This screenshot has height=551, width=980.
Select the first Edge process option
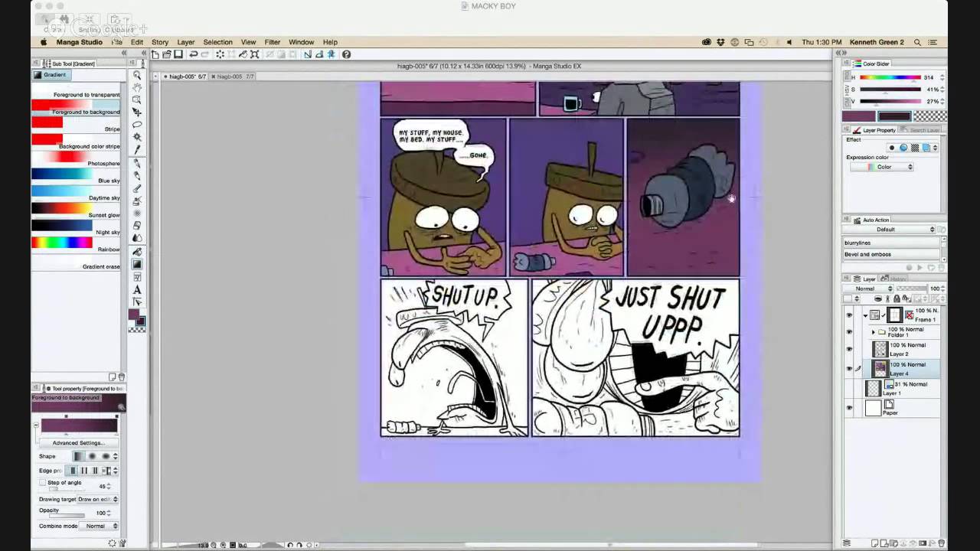73,471
